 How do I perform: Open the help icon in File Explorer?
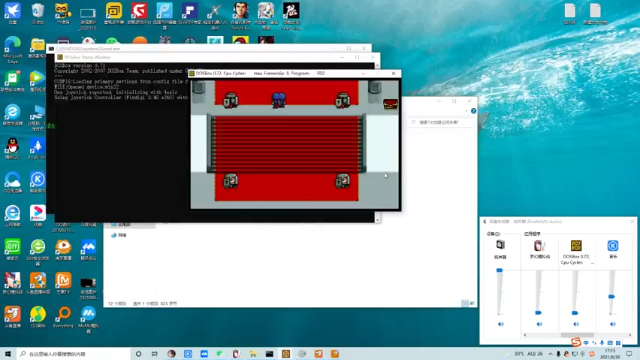pos(473,111)
